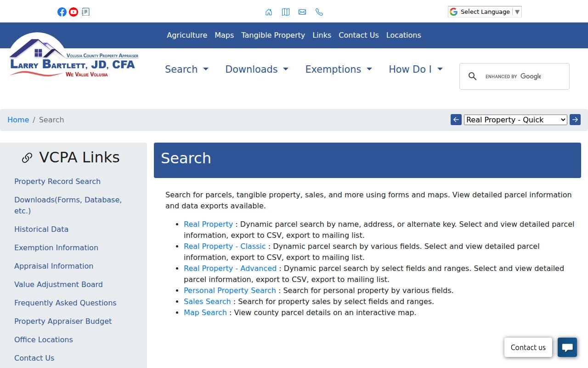Open the map icon in top bar
The width and height of the screenshot is (588, 368).
[x=286, y=12]
